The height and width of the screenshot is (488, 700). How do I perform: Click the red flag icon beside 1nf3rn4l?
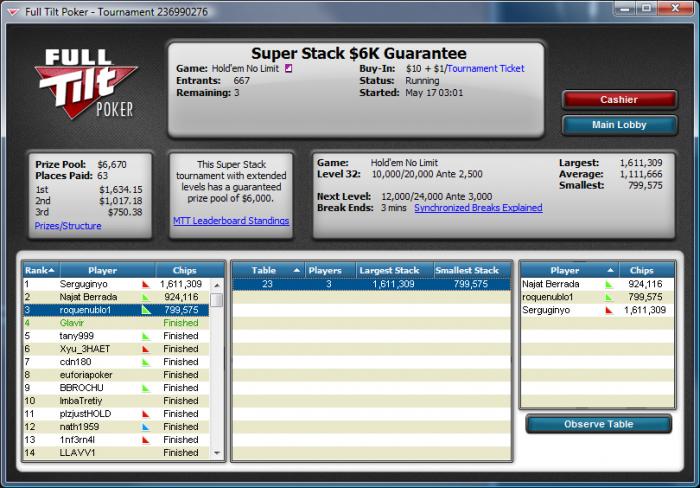pyautogui.click(x=146, y=440)
